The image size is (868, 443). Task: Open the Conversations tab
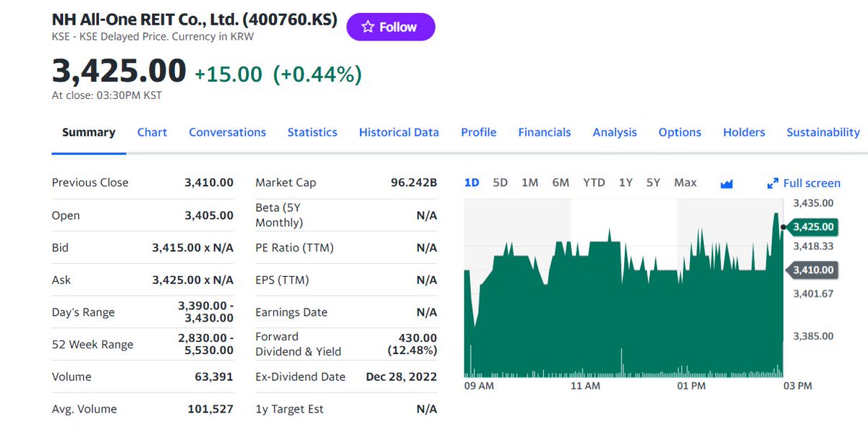[227, 132]
